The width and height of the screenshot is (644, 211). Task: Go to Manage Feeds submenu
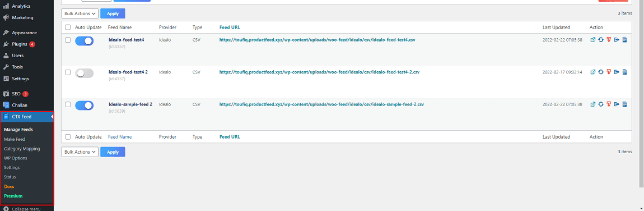(18, 130)
